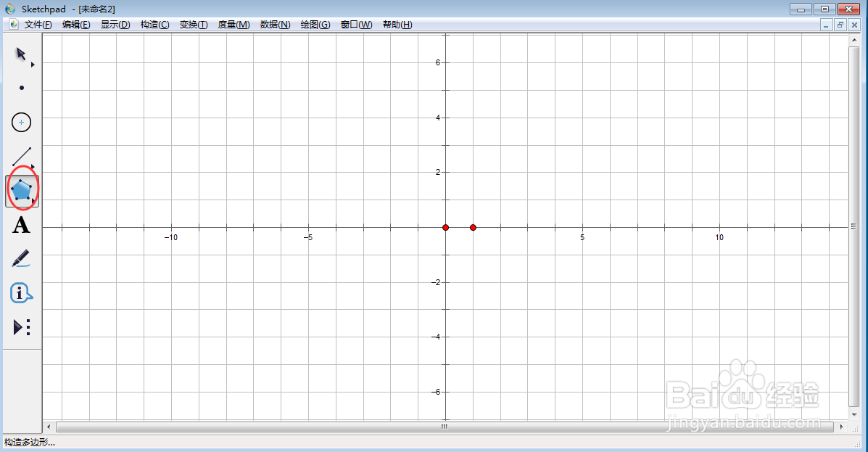Open the 文件(F) menu
Screen dimensions: 868x452
pos(38,25)
